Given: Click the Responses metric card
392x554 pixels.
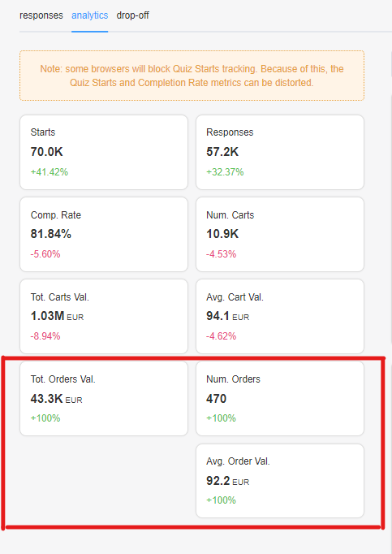Looking at the screenshot, I should pyautogui.click(x=280, y=152).
